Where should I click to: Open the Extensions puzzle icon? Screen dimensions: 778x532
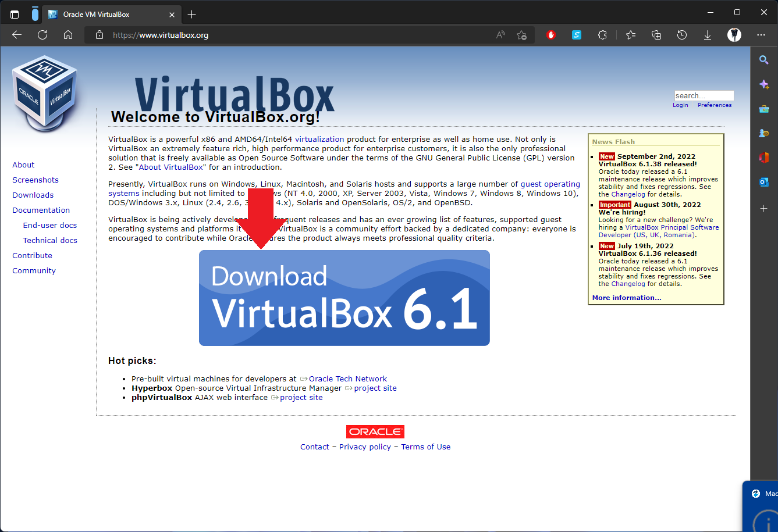pyautogui.click(x=602, y=35)
